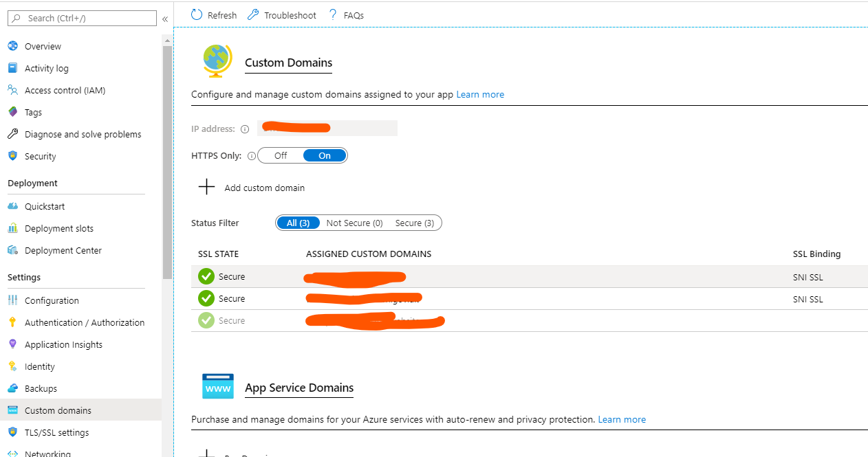Click the Deployment Center icon
The width and height of the screenshot is (868, 457).
coord(12,250)
